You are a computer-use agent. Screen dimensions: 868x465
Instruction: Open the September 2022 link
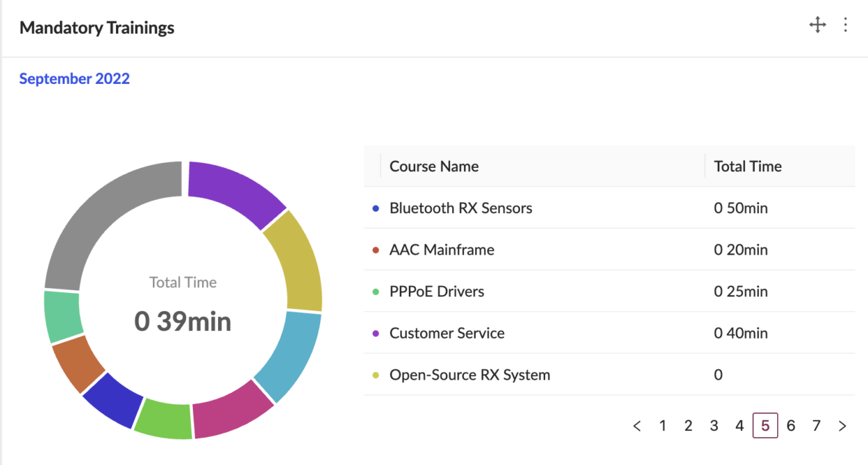(74, 79)
